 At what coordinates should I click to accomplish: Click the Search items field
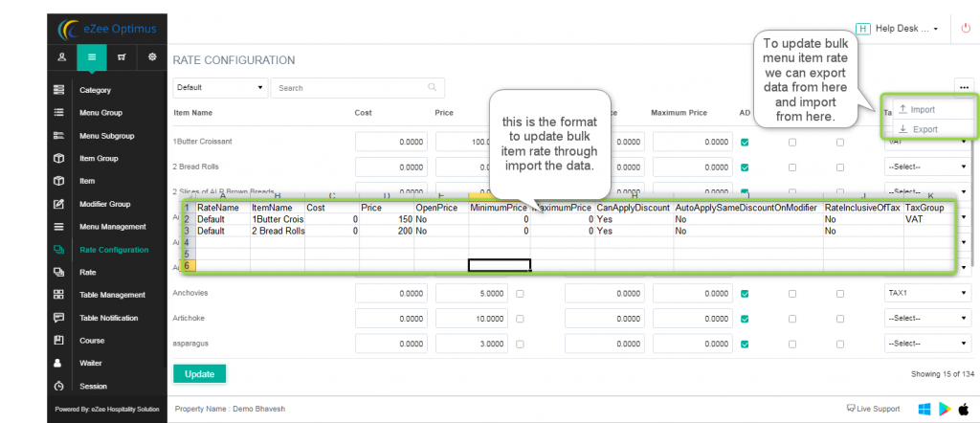point(358,87)
